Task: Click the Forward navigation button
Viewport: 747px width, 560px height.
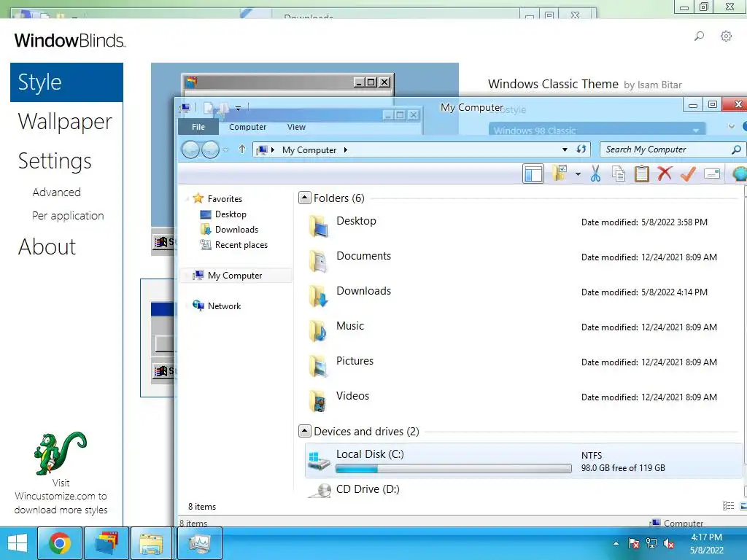Action: click(211, 149)
